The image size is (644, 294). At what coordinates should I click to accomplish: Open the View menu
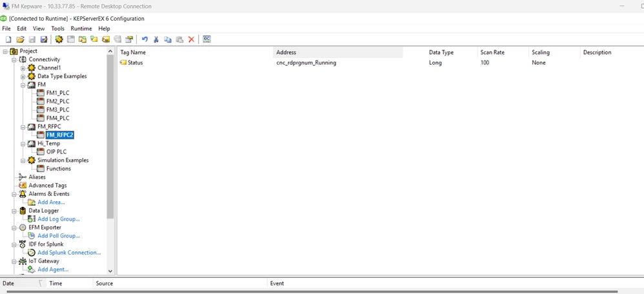coord(39,29)
